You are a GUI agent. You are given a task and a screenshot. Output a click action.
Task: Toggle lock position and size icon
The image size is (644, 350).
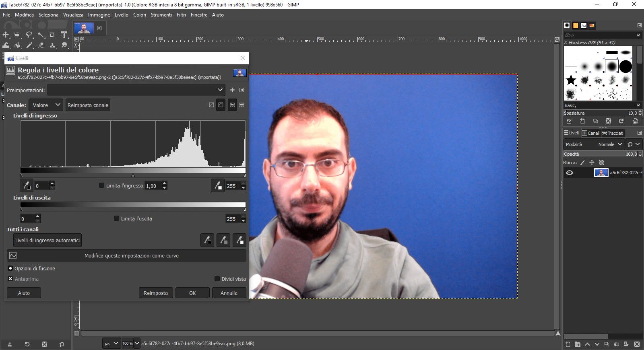592,163
